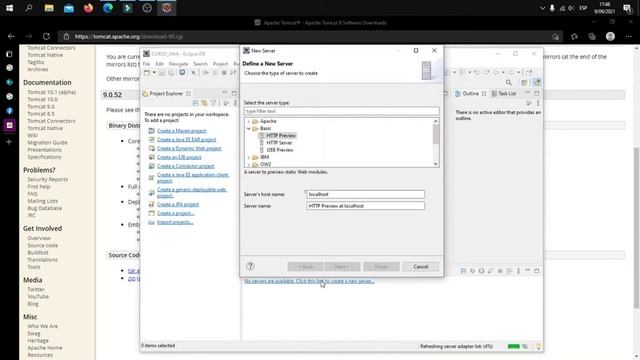
Task: Click the Server's host name field
Action: (365, 194)
